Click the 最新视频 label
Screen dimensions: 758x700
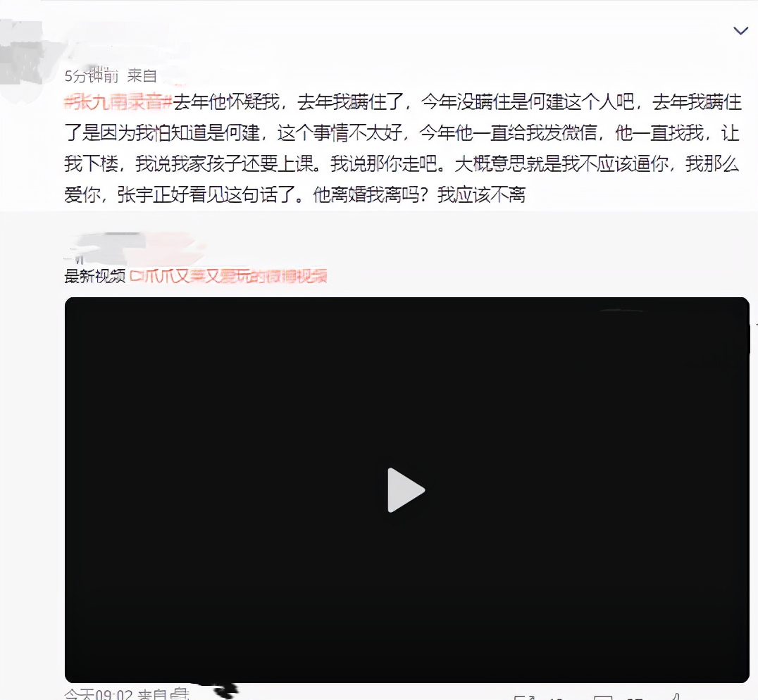(x=94, y=276)
